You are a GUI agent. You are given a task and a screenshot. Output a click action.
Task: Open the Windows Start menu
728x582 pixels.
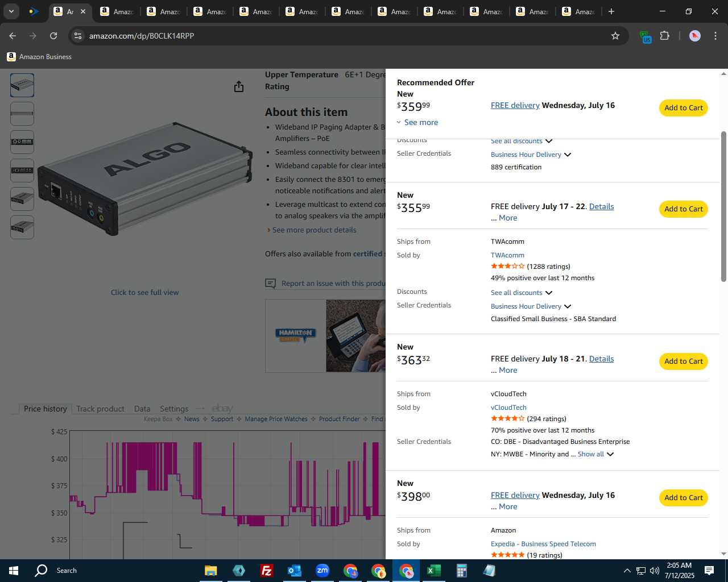click(x=14, y=571)
